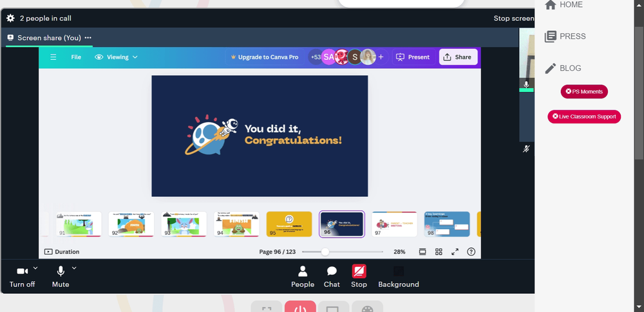Click the Page 96 / 123 indicator
The image size is (644, 312).
coord(277,252)
